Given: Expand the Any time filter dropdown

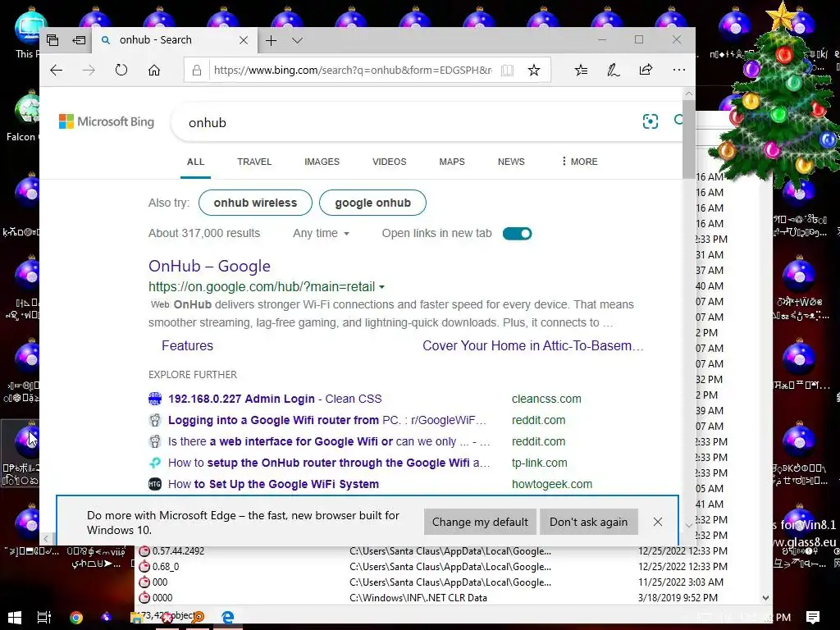Looking at the screenshot, I should [321, 234].
